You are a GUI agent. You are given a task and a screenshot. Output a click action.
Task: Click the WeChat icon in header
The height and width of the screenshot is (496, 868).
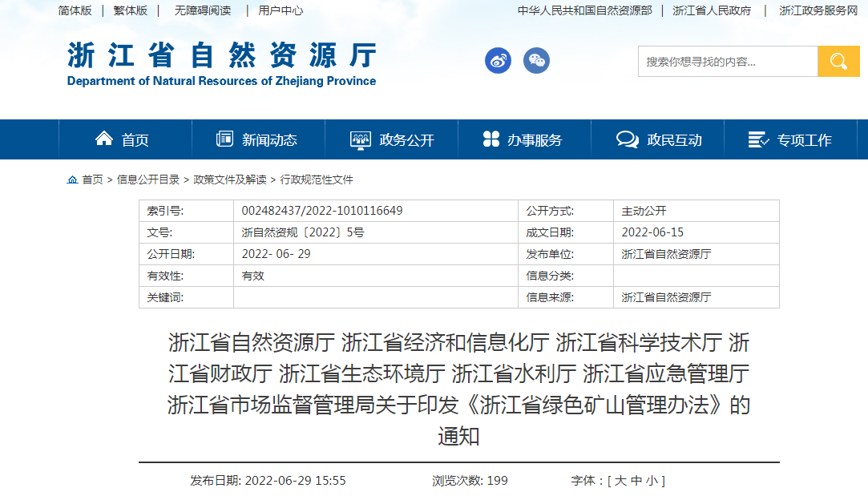(x=536, y=61)
